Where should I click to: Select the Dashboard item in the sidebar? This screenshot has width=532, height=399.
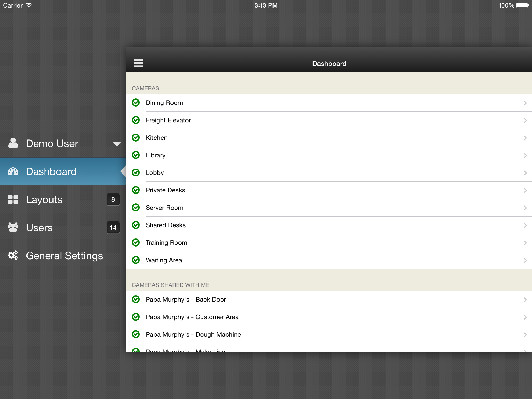tap(51, 171)
